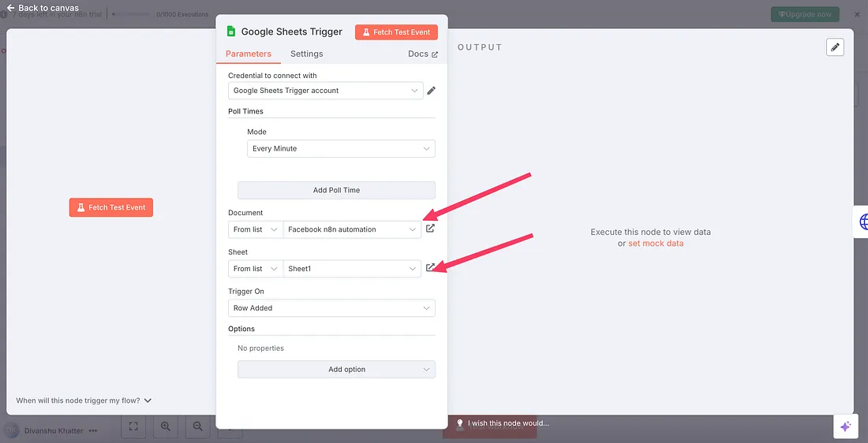Image resolution: width=868 pixels, height=443 pixels.
Task: Click the Google Sheets icon in the node header
Action: pos(231,32)
